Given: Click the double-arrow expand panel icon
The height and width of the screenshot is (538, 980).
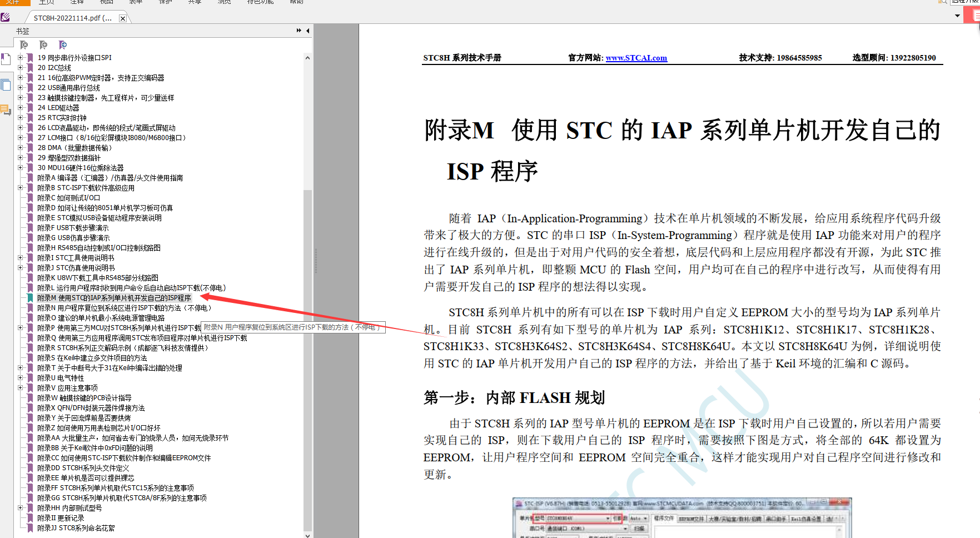Looking at the screenshot, I should 299,31.
